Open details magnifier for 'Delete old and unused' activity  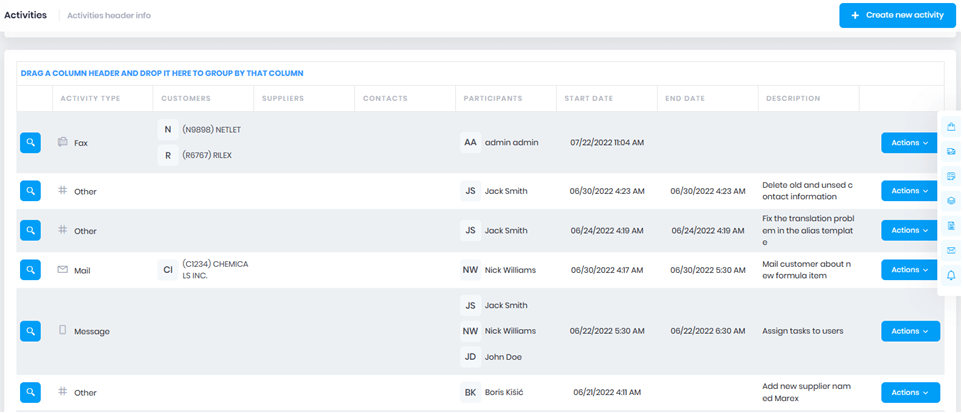click(x=30, y=191)
